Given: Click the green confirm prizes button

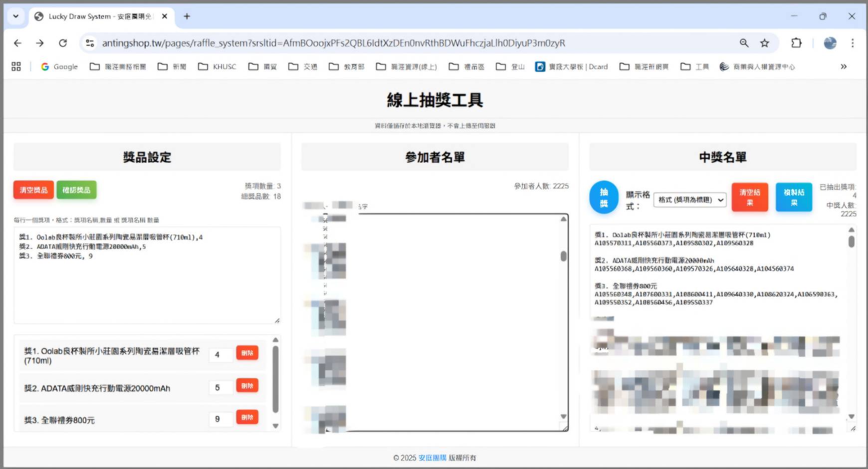Looking at the screenshot, I should tap(76, 190).
